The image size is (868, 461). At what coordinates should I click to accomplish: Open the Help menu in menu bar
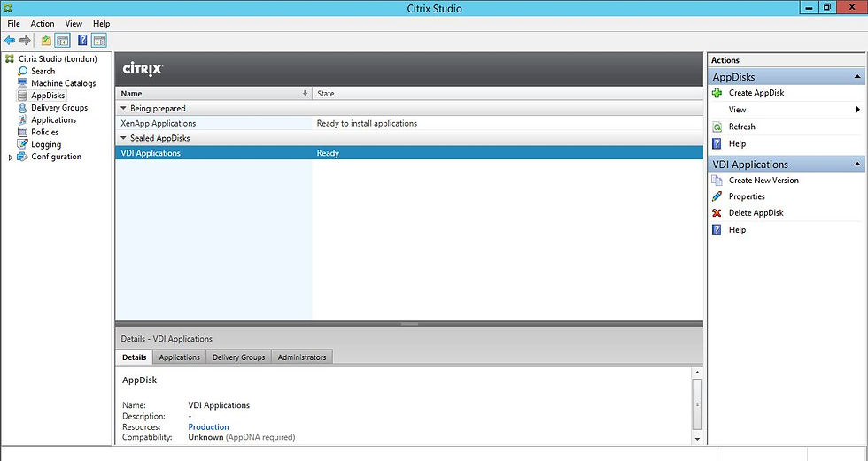point(101,24)
